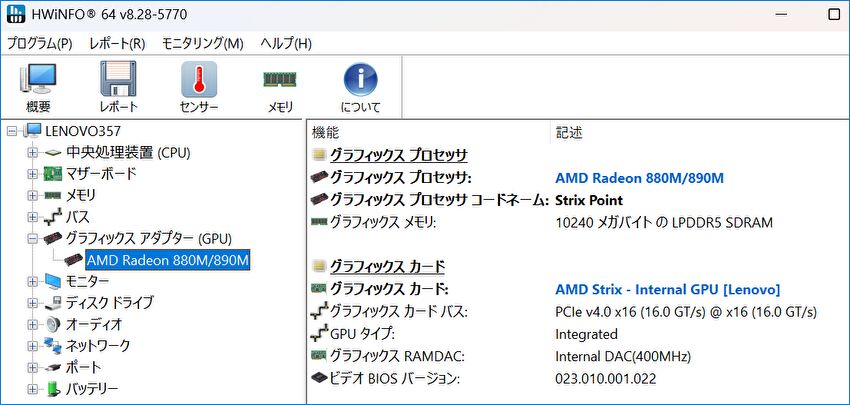The height and width of the screenshot is (405, 850).
Task: Click the メモリ memory module toolbar icon
Action: (x=279, y=80)
